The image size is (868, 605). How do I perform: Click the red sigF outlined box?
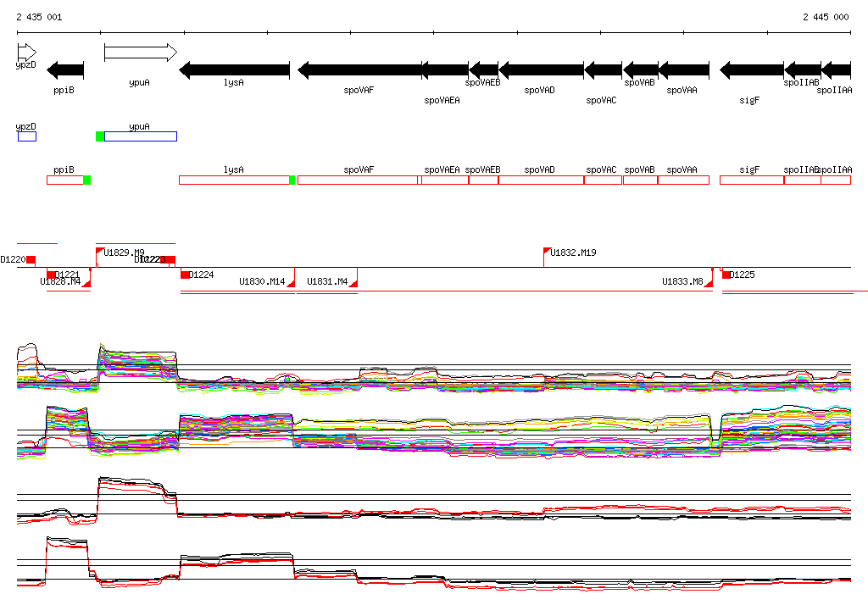[x=752, y=180]
